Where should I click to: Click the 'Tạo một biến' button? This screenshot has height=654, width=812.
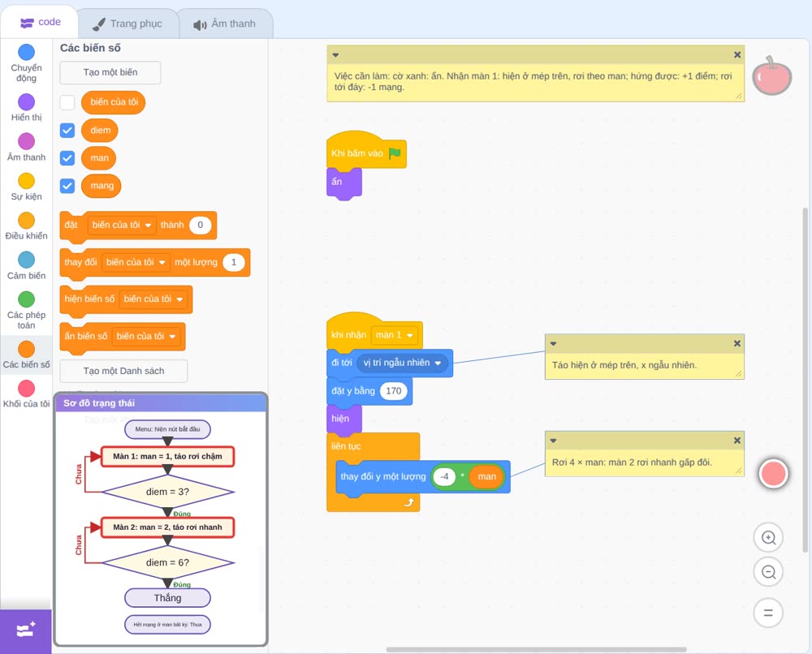pyautogui.click(x=110, y=72)
